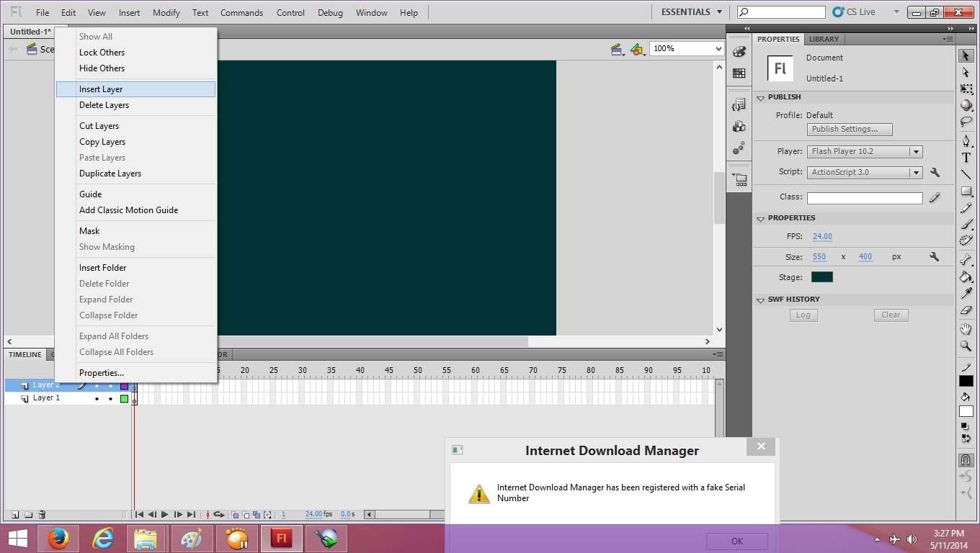Click the black and white colors icon
Image resolution: width=980 pixels, height=553 pixels.
(966, 426)
